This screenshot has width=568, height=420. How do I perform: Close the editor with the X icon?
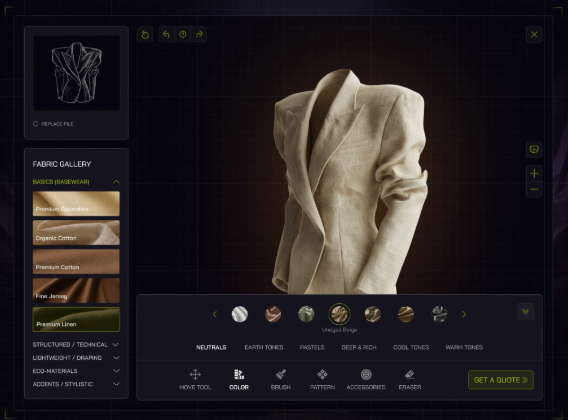[x=534, y=35]
